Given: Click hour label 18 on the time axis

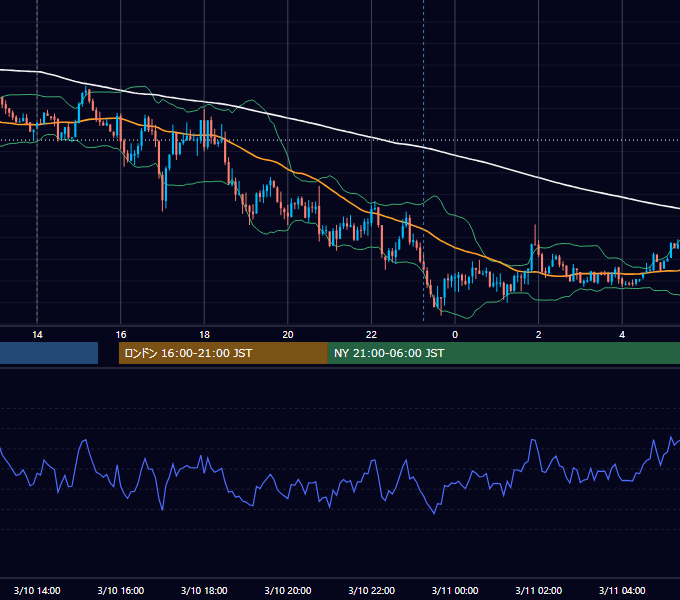Looking at the screenshot, I should [204, 335].
